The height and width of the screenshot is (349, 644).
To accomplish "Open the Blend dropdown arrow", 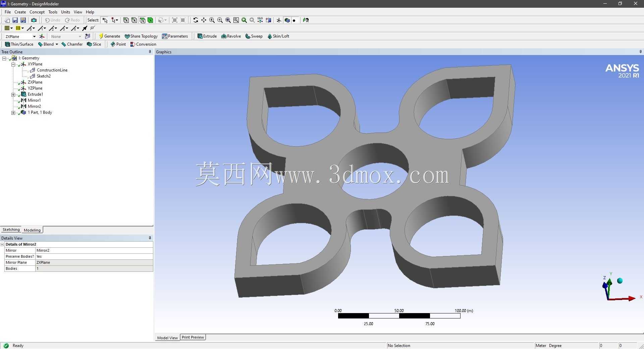I will click(x=57, y=44).
